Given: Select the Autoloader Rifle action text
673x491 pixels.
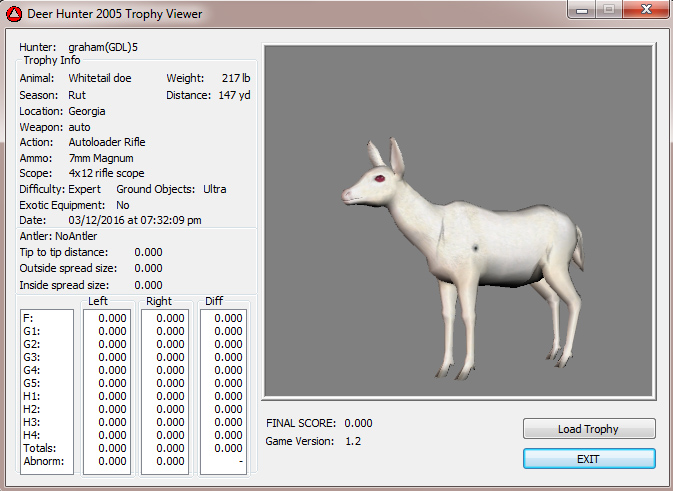Looking at the screenshot, I should coord(107,142).
